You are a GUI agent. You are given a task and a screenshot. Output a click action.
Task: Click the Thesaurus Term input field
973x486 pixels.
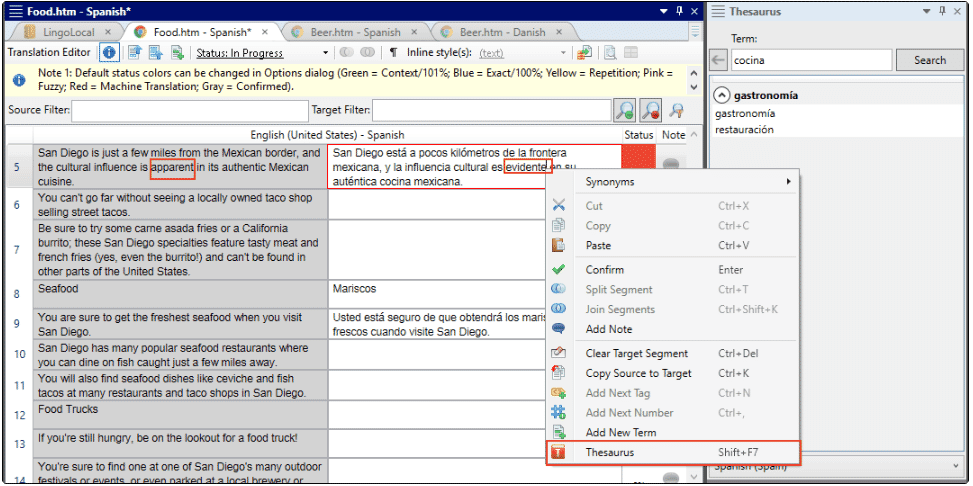811,61
